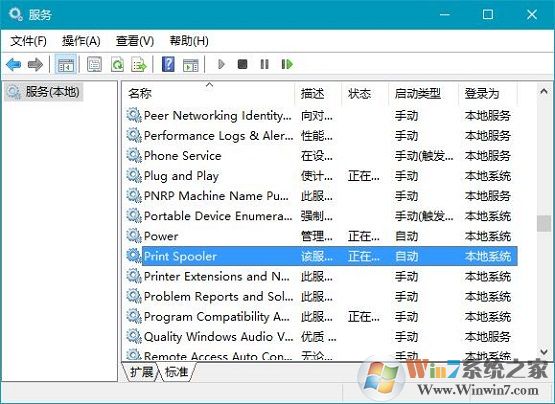Click the Restart Service green icon

coord(287,64)
